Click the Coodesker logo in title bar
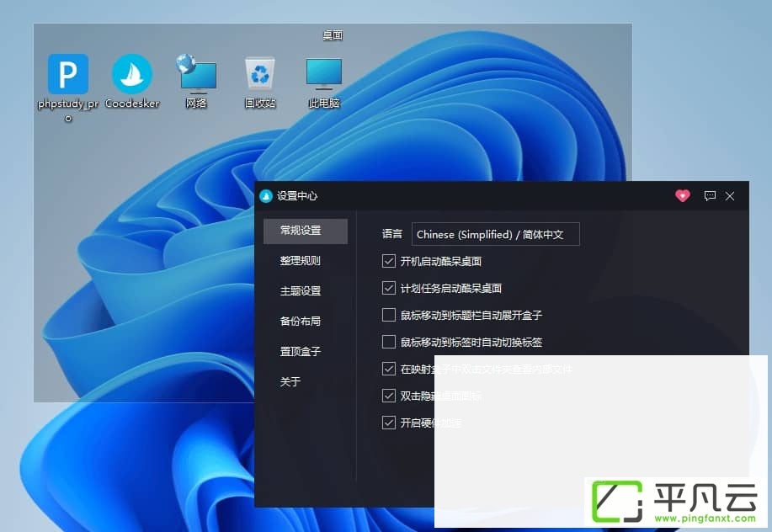Screen dimensions: 772x532 tap(266, 196)
